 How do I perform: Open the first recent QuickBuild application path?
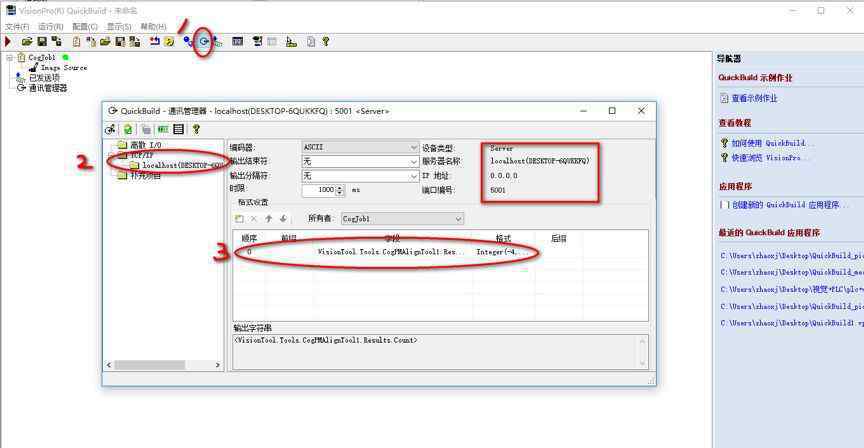[792, 256]
